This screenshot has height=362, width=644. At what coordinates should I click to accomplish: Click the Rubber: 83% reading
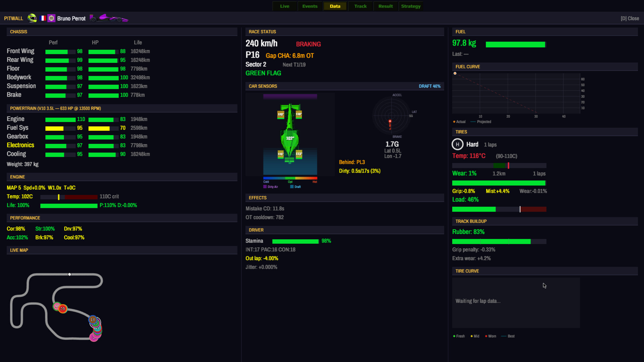coord(468,232)
